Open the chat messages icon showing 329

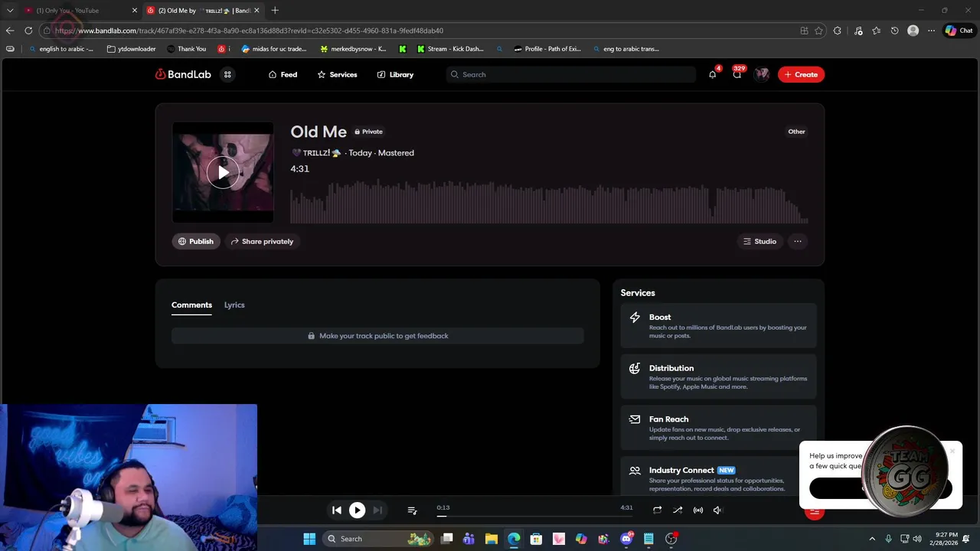point(737,74)
